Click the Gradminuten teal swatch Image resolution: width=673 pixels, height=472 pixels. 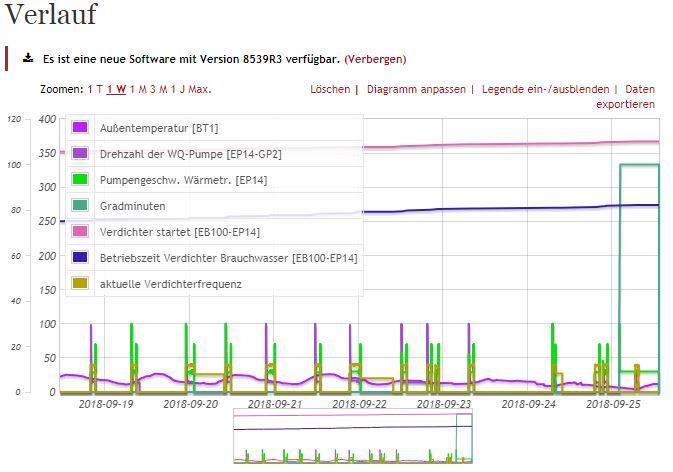point(80,205)
